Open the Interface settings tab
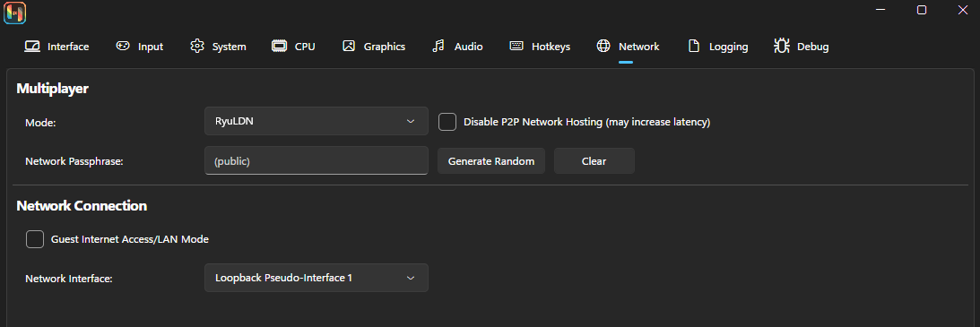980x327 pixels. (56, 47)
